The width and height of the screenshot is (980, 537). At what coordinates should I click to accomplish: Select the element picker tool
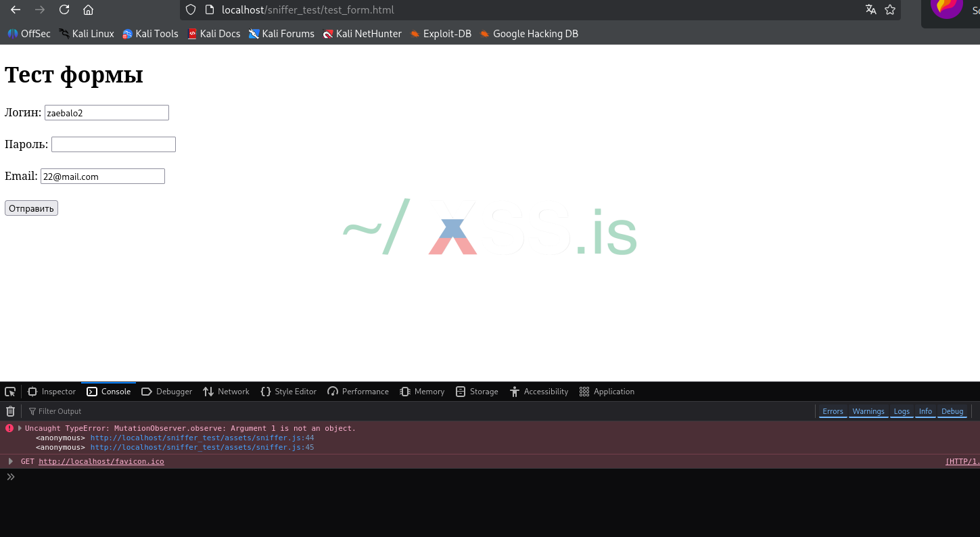pyautogui.click(x=10, y=391)
